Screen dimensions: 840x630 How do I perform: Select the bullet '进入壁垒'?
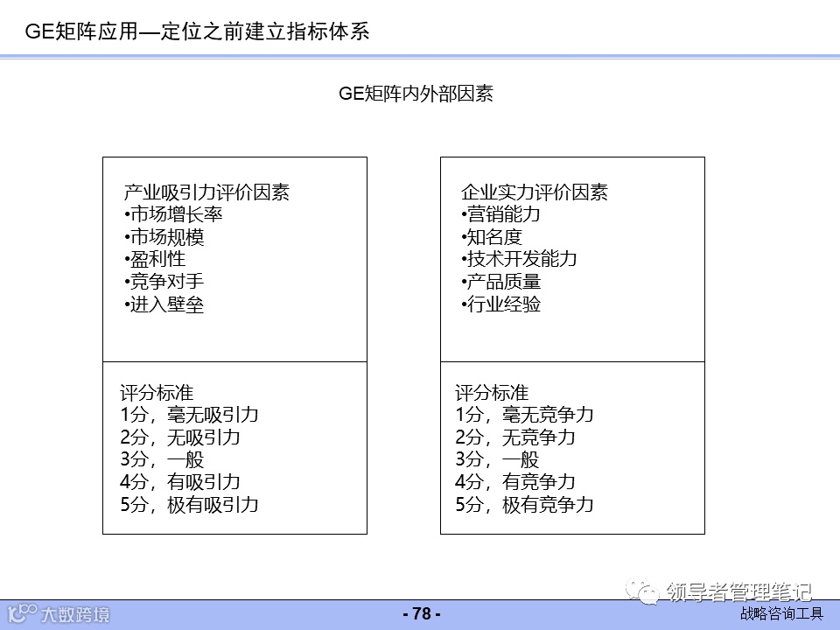pos(164,304)
